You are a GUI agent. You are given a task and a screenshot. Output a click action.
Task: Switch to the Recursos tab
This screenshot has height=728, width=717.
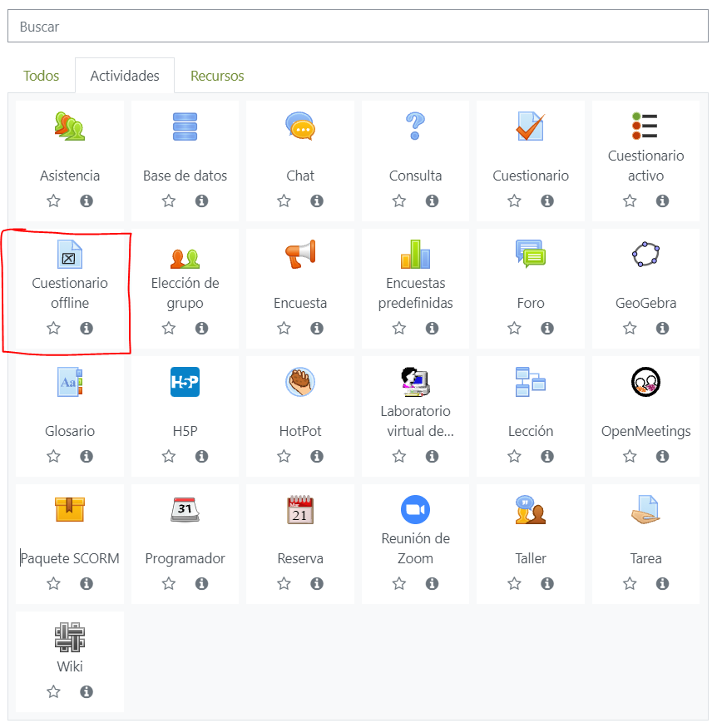217,76
